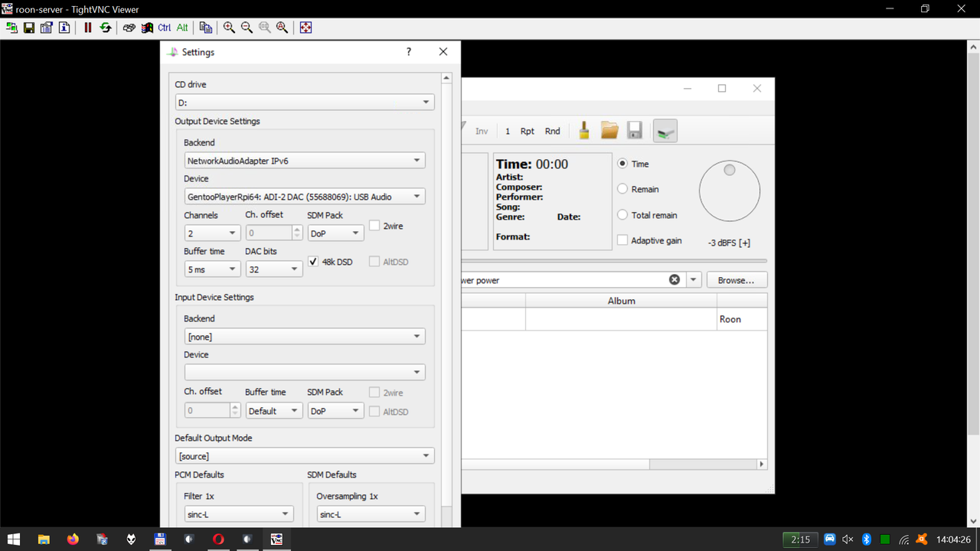Show TightVNC connection info icon
The width and height of the screenshot is (980, 551).
click(64, 28)
